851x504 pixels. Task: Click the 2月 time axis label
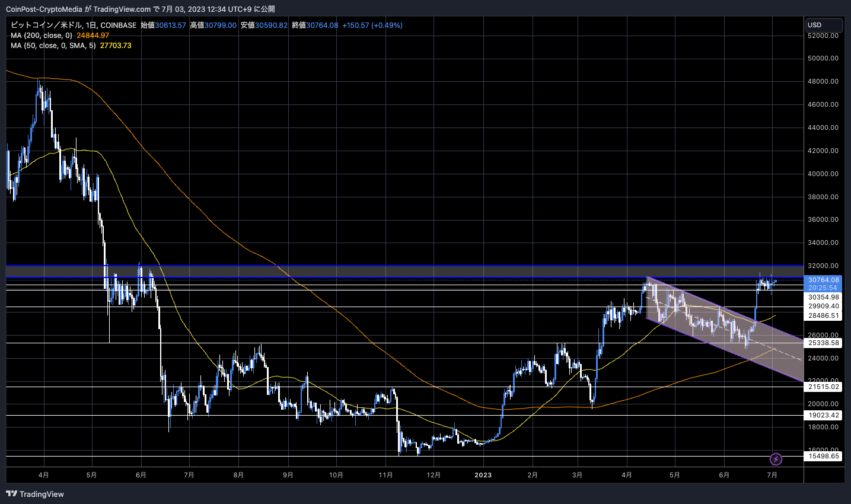533,475
